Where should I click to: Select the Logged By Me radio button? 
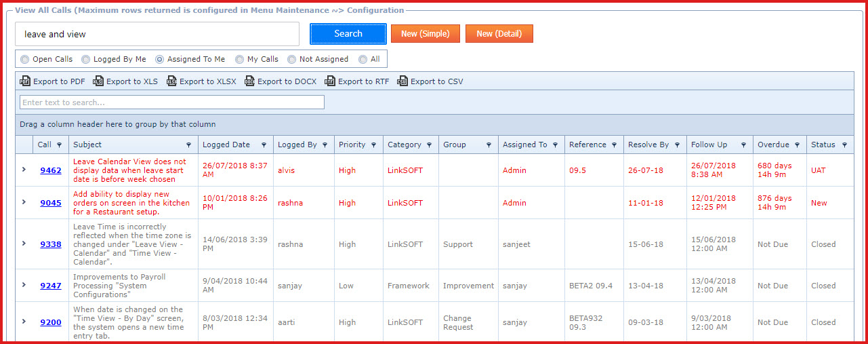(86, 60)
